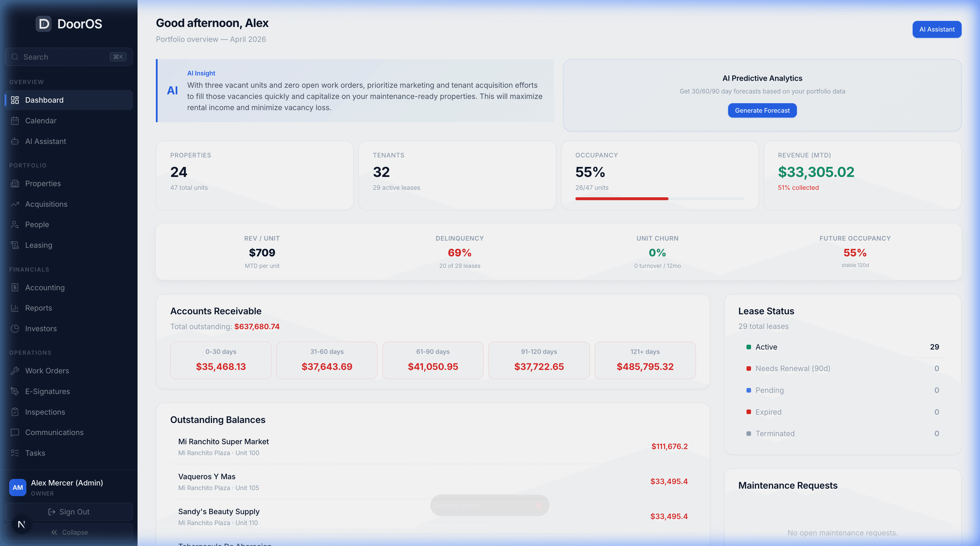Click the Accounting receipt icon

click(15, 287)
